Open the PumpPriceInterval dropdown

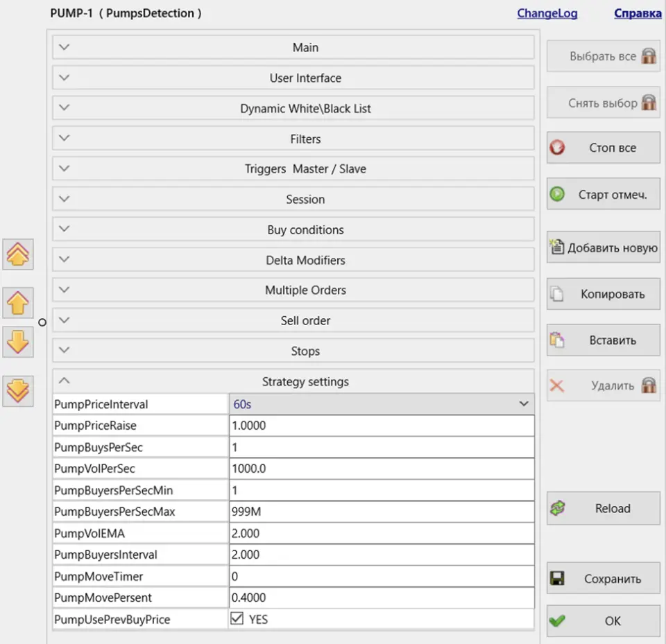point(381,403)
